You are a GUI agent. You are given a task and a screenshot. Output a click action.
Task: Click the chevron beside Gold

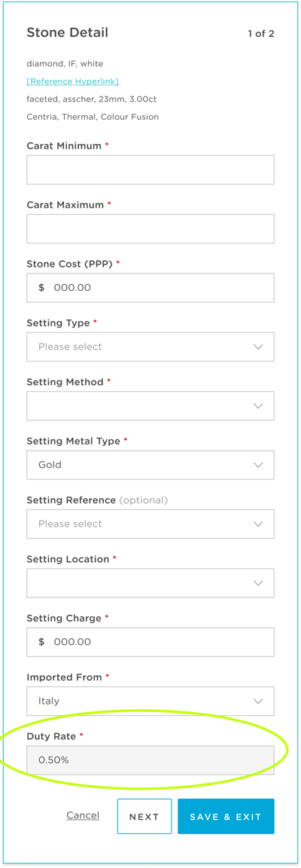tap(258, 465)
